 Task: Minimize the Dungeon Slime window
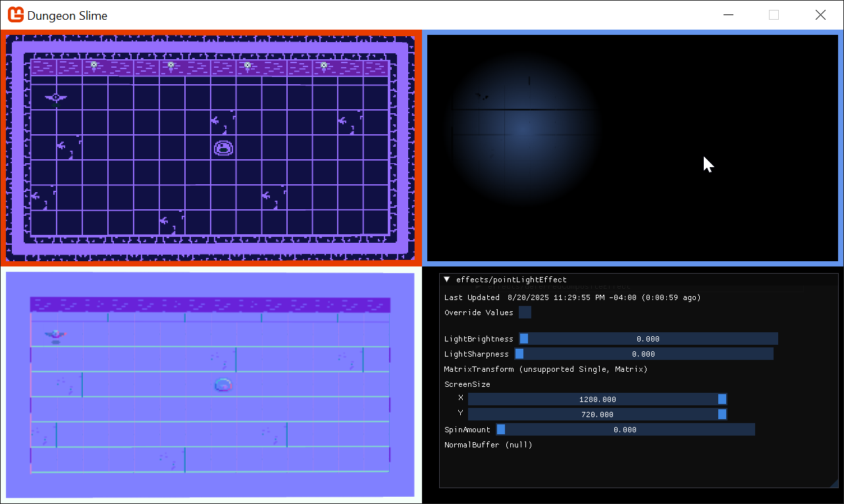pyautogui.click(x=728, y=14)
